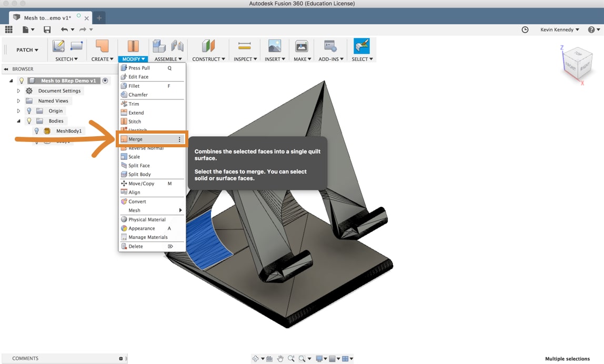Open the INSPECT dropdown menu

245,59
